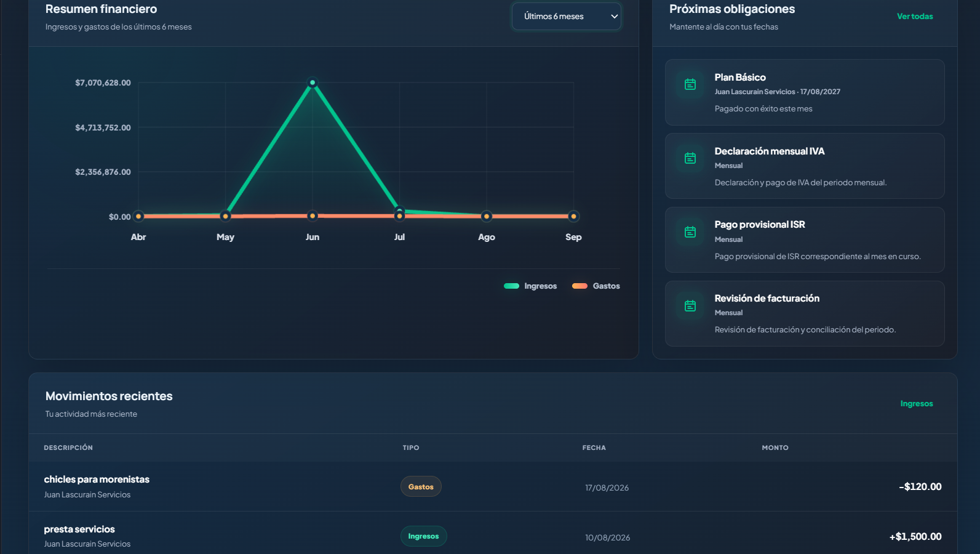The image size is (980, 554).
Task: Click the MONTO column header
Action: [x=775, y=448]
